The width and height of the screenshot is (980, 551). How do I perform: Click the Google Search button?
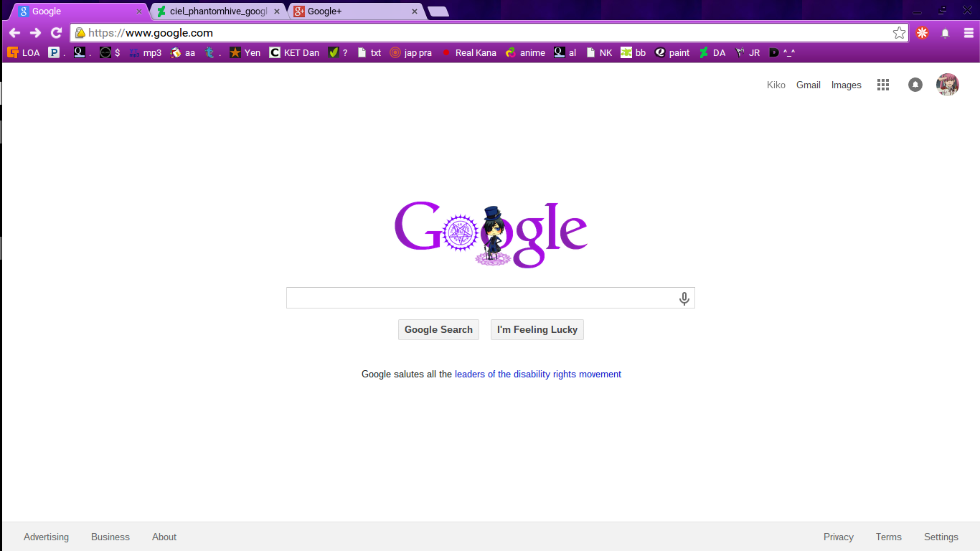[438, 329]
